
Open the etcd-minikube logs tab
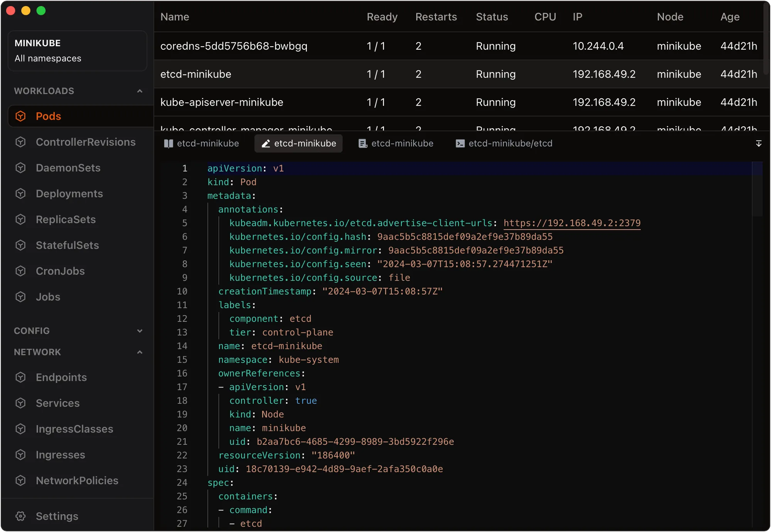pyautogui.click(x=396, y=143)
